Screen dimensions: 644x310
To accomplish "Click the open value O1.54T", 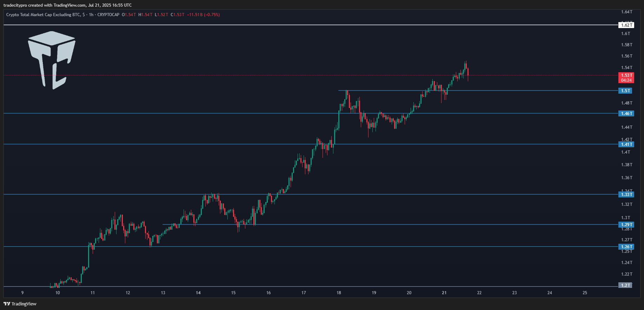I will pos(129,15).
